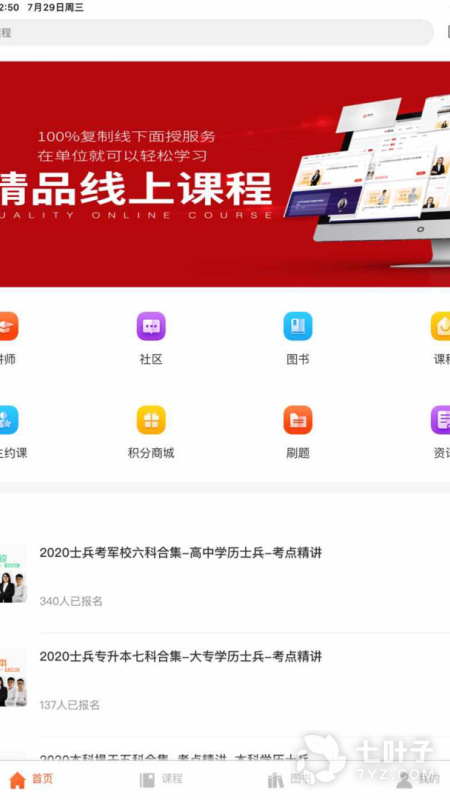Tap the 社区 label text
Viewport: 450px width, 800px height.
[x=151, y=359]
